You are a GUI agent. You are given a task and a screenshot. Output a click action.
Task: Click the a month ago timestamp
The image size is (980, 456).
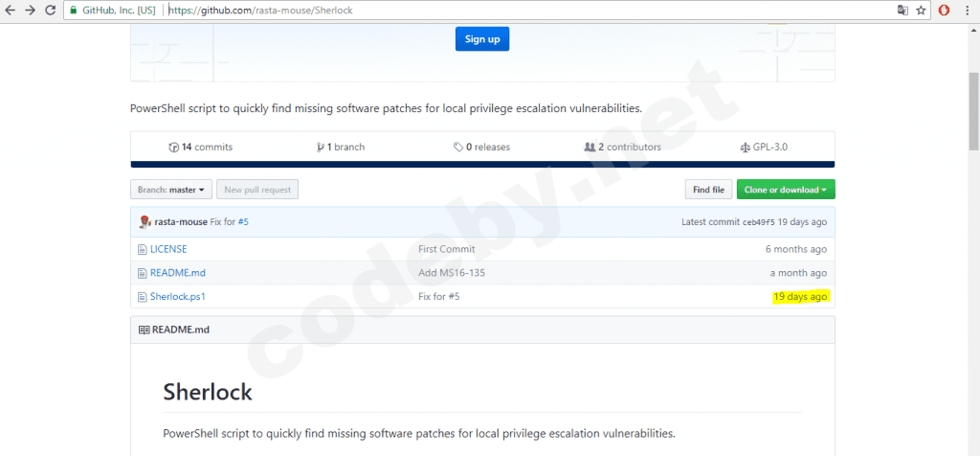click(799, 273)
